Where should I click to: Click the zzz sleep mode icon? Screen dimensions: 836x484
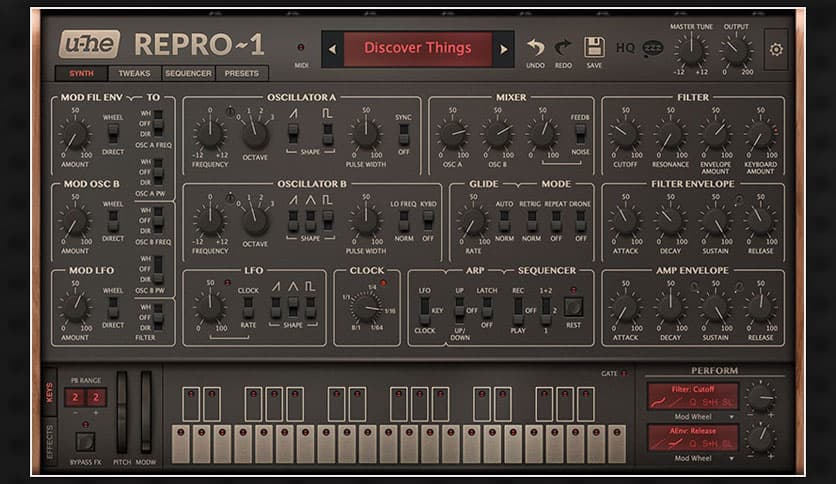point(652,47)
